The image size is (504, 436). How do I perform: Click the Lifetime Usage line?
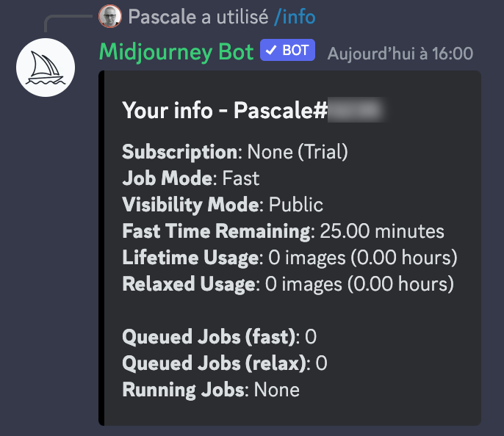(289, 258)
